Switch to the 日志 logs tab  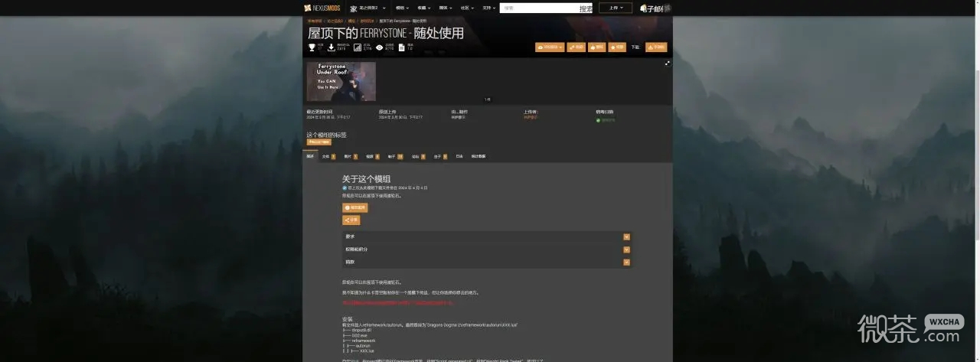(459, 156)
